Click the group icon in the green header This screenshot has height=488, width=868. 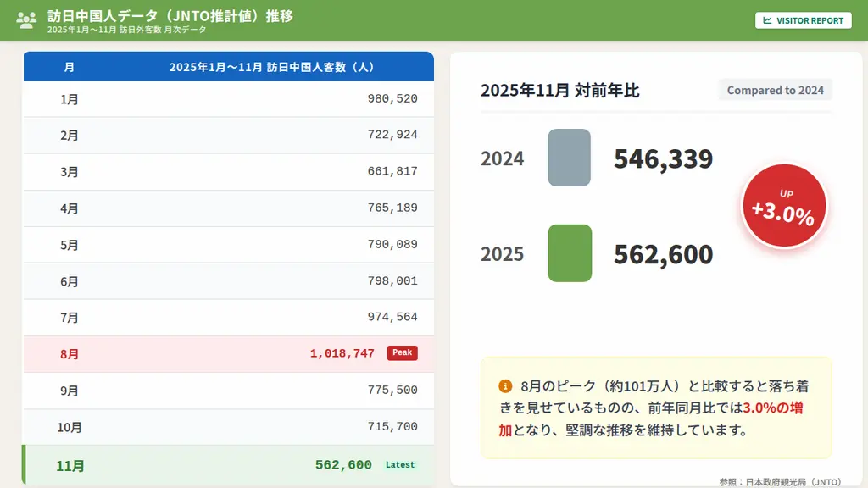point(27,18)
